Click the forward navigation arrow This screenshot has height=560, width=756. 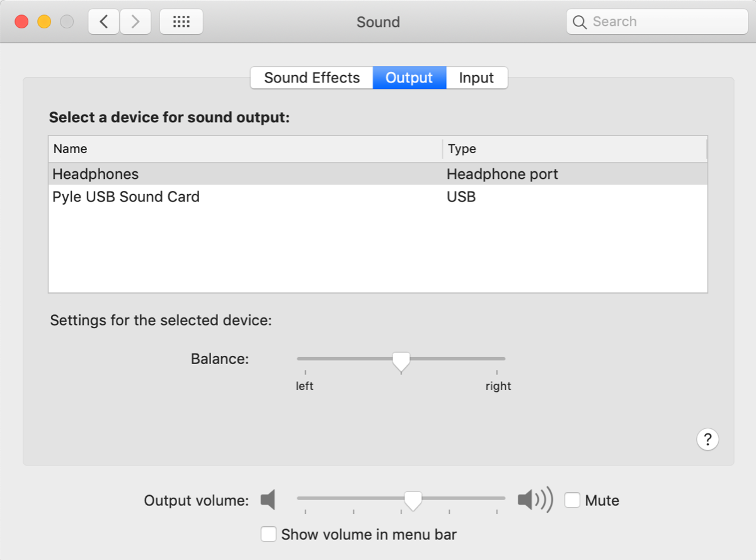coord(135,22)
